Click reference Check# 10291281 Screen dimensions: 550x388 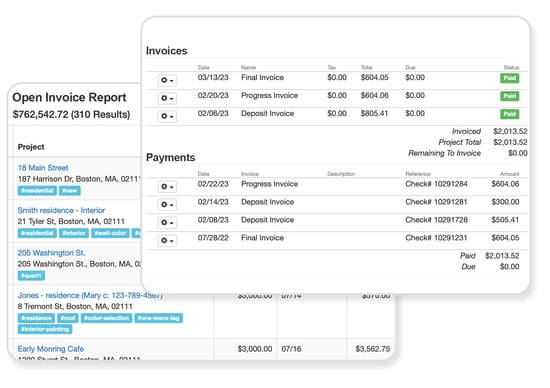pyautogui.click(x=436, y=202)
